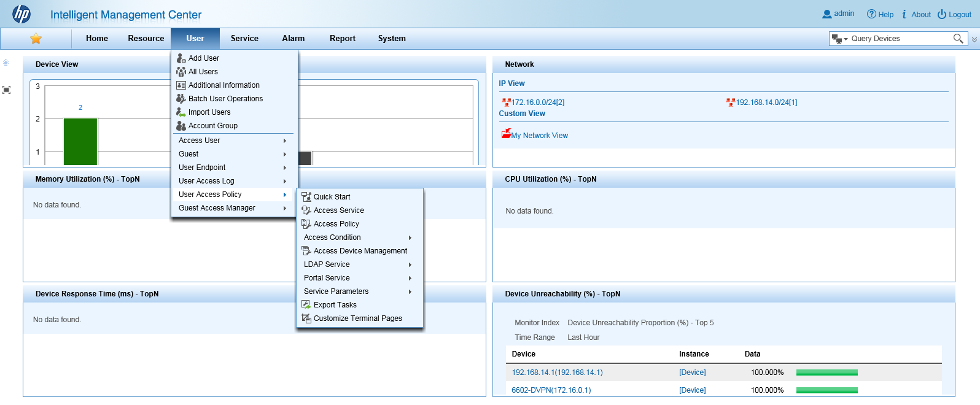Click [Device] instance for 6602-DVPN
Viewport: 980px width, 405px height.
point(693,390)
